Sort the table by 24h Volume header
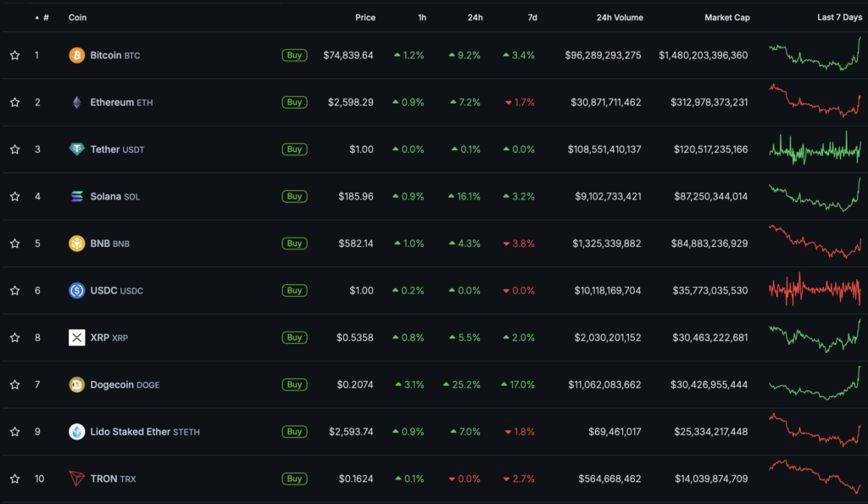 [x=620, y=17]
